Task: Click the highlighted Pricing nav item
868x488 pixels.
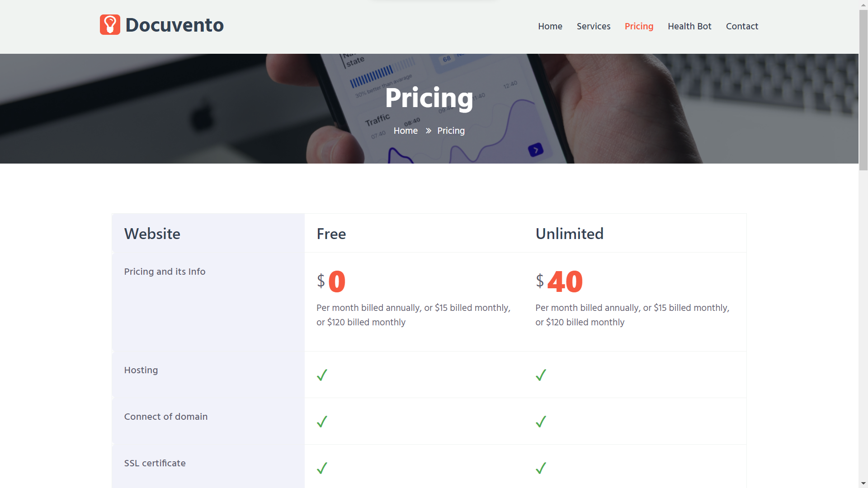Action: (x=639, y=26)
